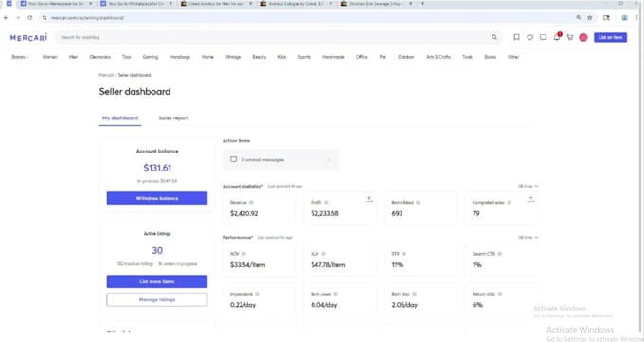The height and width of the screenshot is (342, 644).
Task: Click the info icon beside Item likes
Action: click(x=415, y=294)
